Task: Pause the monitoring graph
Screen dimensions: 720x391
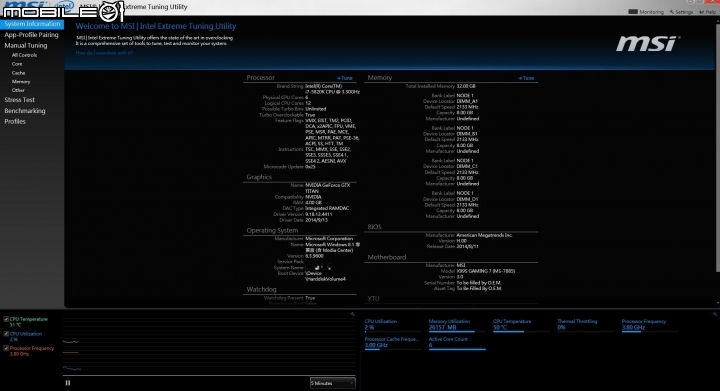Action: 68,383
